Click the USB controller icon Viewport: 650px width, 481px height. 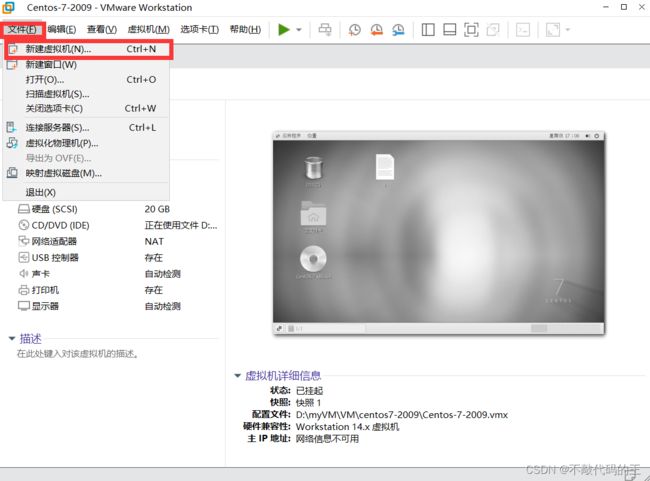[x=24, y=258]
